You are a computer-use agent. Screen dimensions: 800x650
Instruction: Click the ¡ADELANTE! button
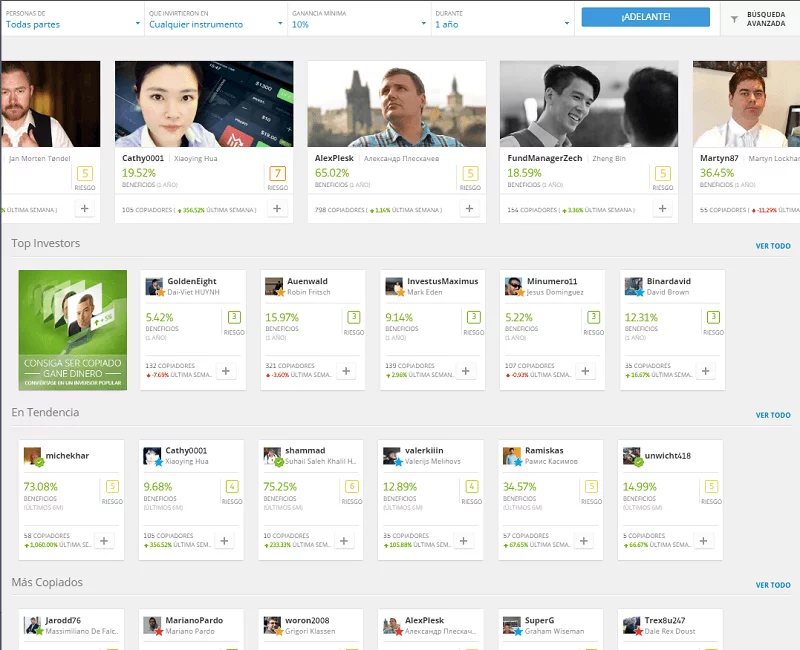click(645, 17)
